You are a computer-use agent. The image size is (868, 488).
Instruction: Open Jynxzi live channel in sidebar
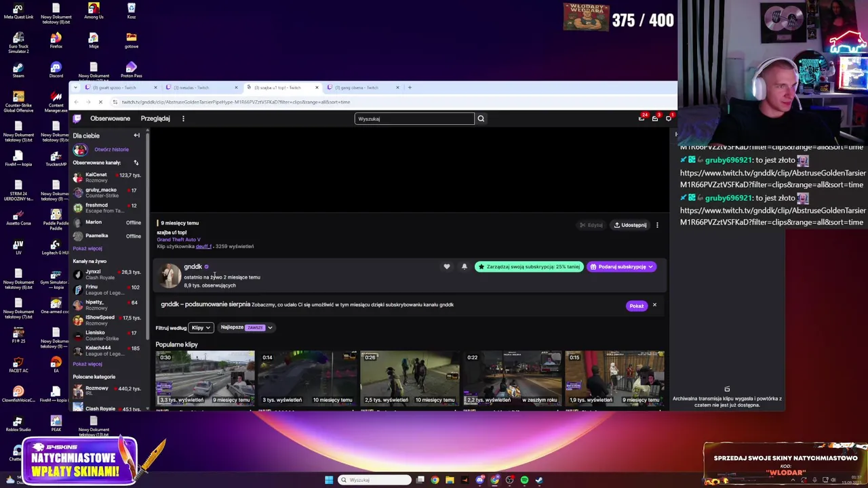click(107, 274)
